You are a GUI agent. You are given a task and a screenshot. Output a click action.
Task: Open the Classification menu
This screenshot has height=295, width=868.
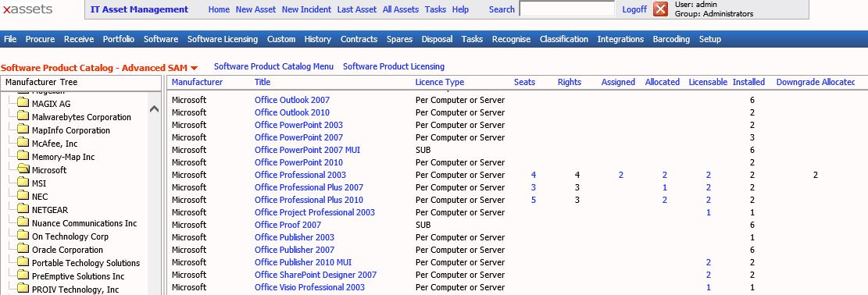click(x=563, y=39)
